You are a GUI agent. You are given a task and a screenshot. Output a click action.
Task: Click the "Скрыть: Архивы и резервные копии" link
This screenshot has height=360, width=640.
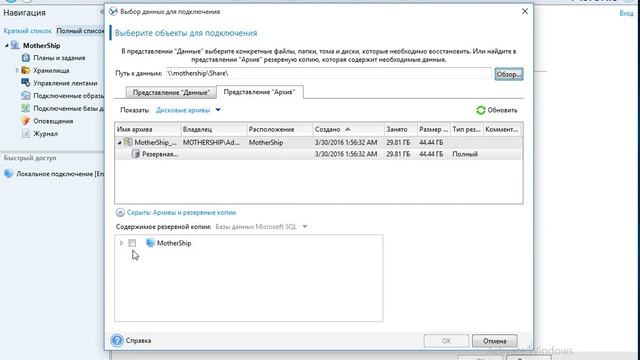click(x=181, y=212)
